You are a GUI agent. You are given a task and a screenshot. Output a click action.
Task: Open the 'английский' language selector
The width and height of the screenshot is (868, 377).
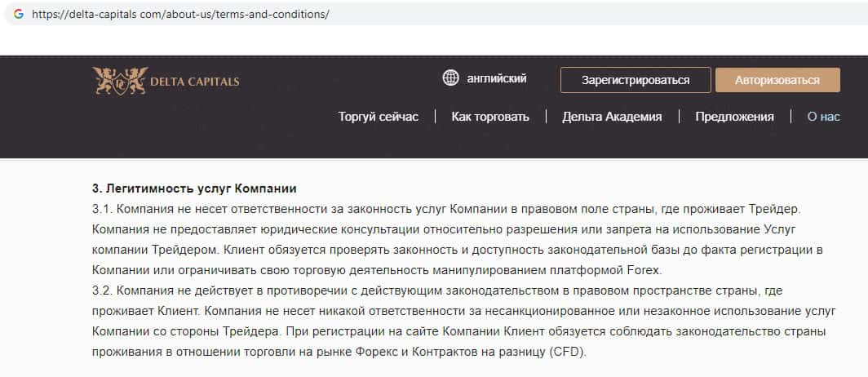click(496, 78)
